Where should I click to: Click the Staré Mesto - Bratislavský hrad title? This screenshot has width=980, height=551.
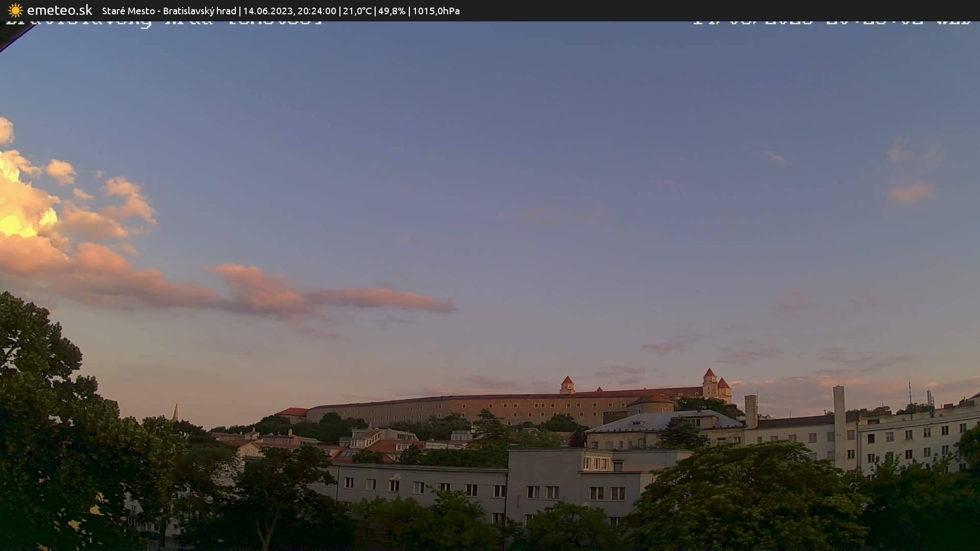click(x=169, y=11)
